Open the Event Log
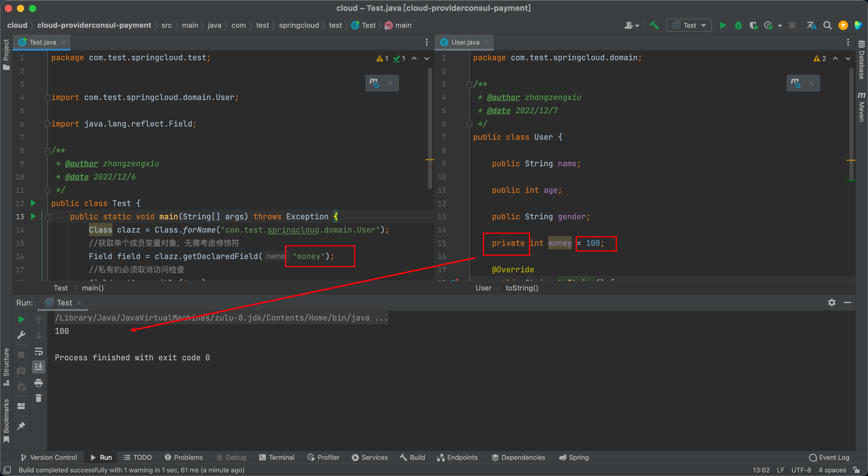868x476 pixels. point(829,457)
